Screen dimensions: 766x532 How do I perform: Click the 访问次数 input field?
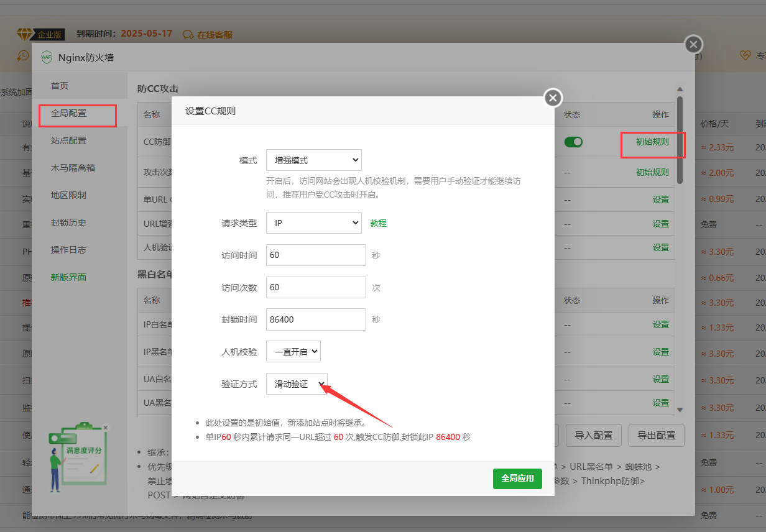point(316,287)
